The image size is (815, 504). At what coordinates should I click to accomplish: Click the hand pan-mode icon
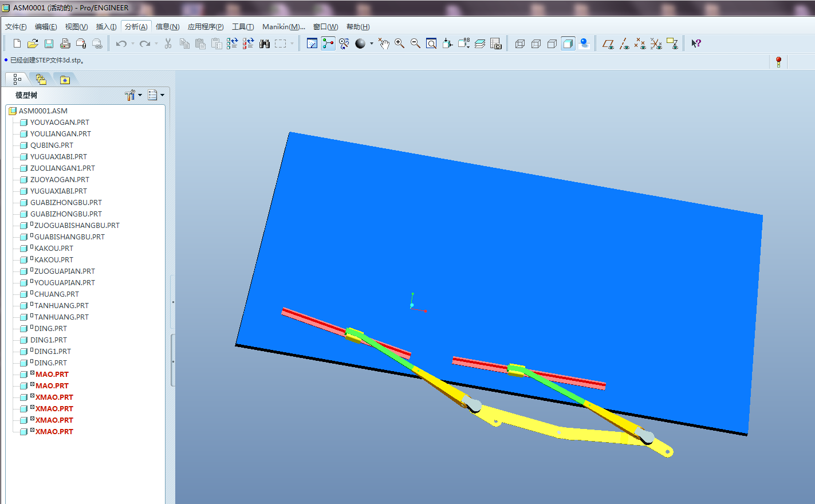384,44
